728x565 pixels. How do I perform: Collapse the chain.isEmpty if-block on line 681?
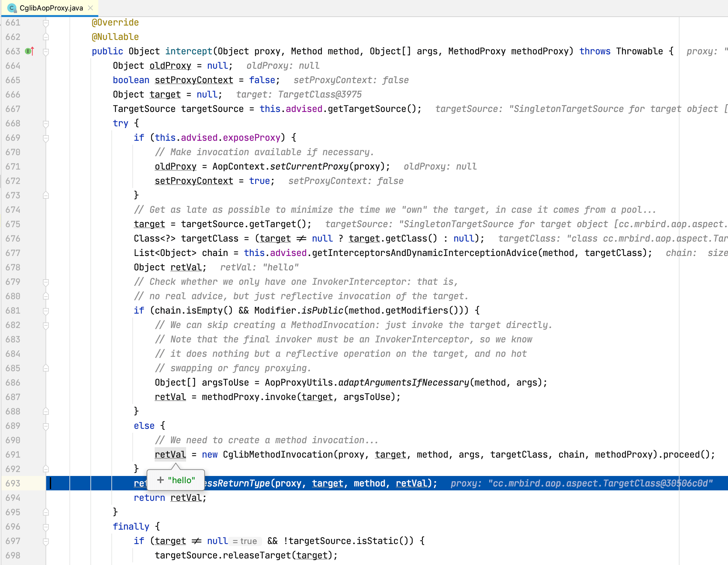(46, 311)
